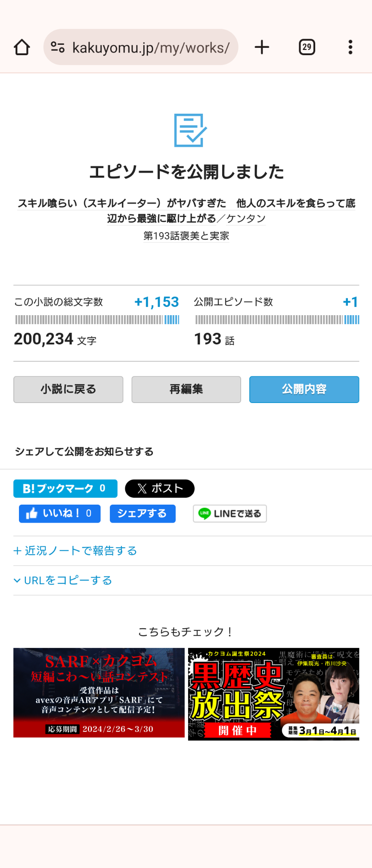Screen dimensions: 372x868
Task: Send via LINEで送る button
Action: click(230, 514)
